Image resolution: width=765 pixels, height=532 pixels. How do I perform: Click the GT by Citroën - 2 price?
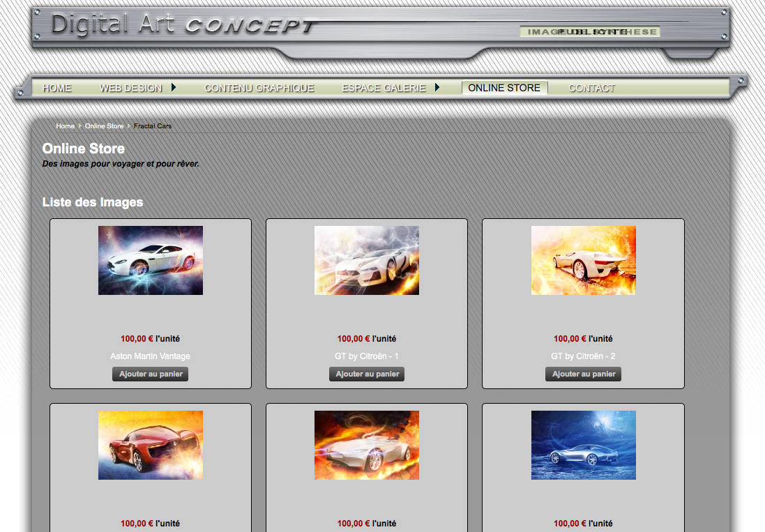[570, 339]
